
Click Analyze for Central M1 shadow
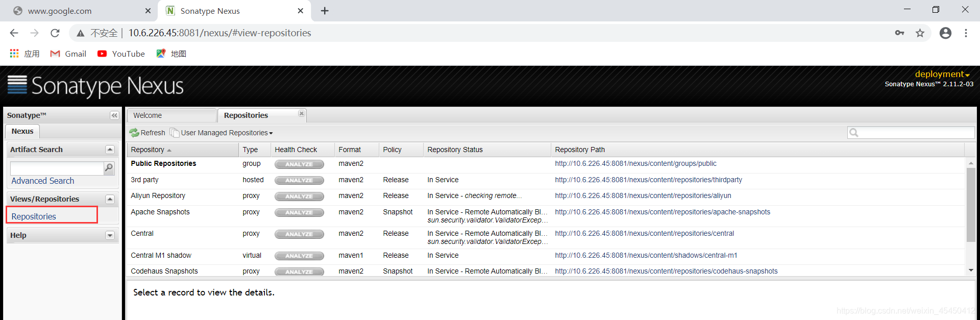click(299, 256)
